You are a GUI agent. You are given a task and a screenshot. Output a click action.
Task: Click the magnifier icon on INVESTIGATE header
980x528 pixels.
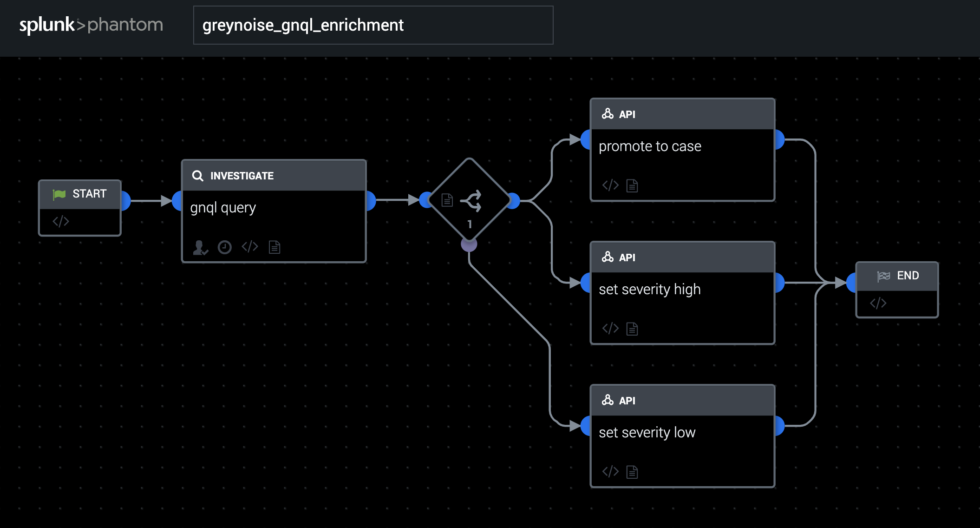pyautogui.click(x=198, y=176)
